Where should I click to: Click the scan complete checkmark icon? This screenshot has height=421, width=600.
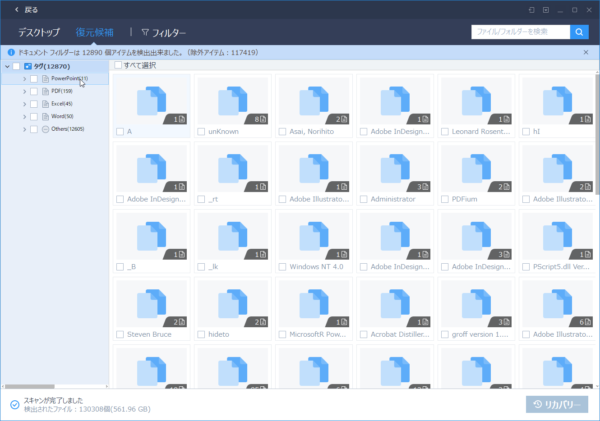(x=15, y=405)
